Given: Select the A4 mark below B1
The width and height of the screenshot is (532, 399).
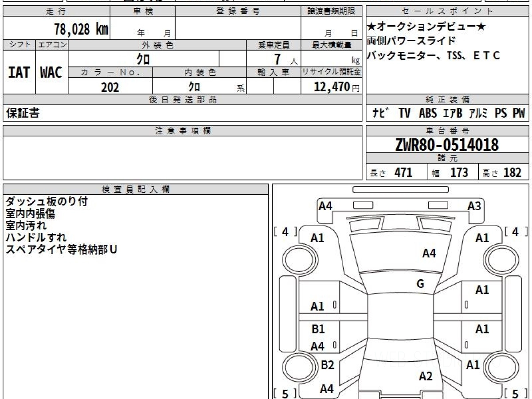Looking at the screenshot, I should [x=317, y=346].
